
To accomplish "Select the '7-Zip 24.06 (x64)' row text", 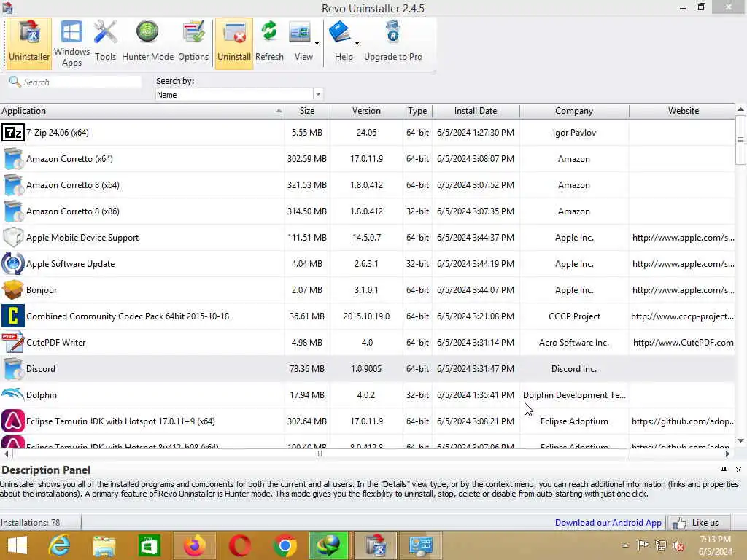I will [57, 133].
